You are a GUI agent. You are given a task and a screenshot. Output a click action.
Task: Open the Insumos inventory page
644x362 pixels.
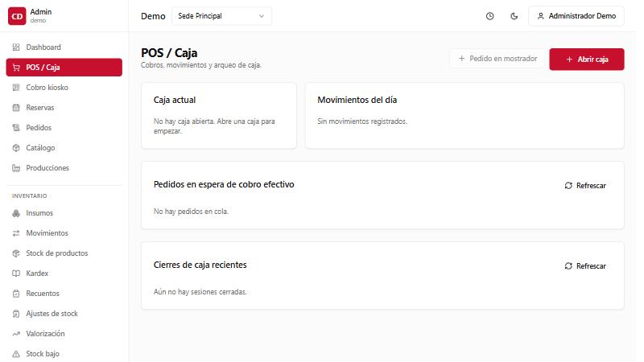tap(64, 213)
